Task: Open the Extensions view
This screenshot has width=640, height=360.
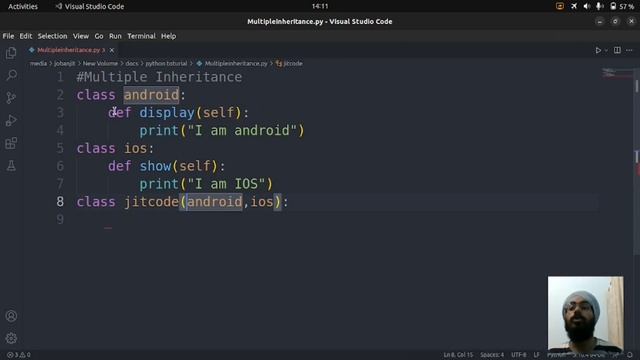Action: [x=11, y=143]
